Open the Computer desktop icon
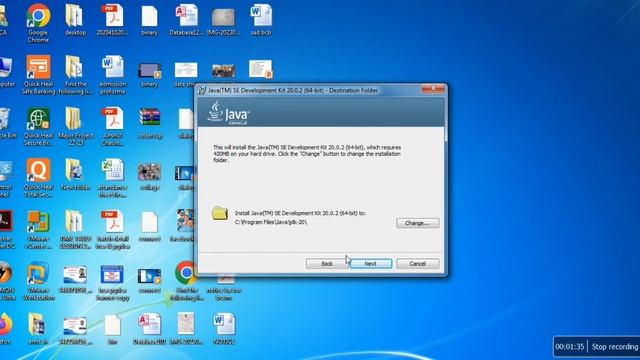This screenshot has width=640, height=360. click(6, 72)
